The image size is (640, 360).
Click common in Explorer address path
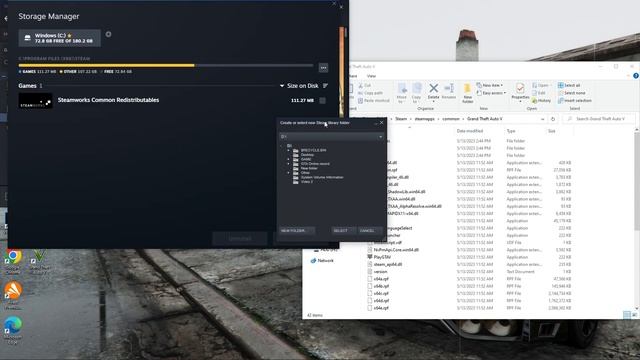[x=451, y=119]
